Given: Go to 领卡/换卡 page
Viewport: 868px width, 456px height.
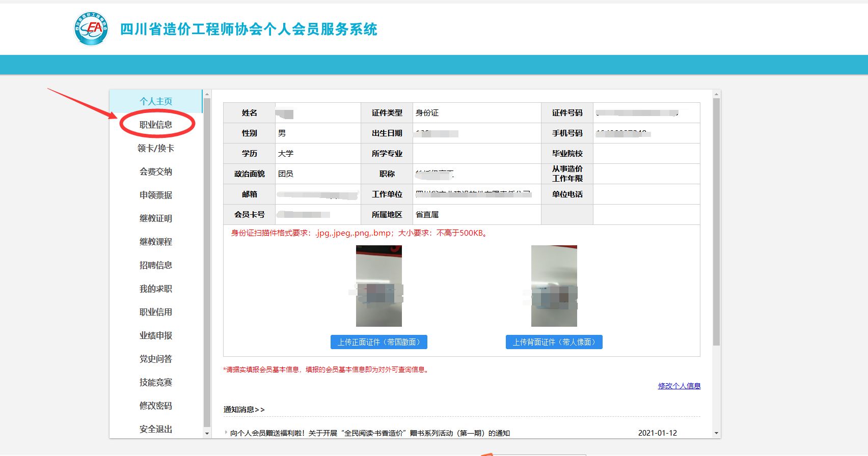Looking at the screenshot, I should pos(156,148).
